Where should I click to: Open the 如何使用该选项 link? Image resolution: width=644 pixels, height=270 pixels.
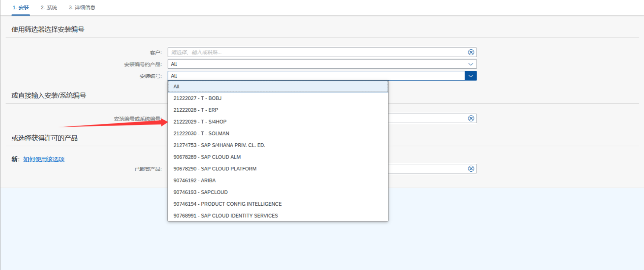[44, 159]
